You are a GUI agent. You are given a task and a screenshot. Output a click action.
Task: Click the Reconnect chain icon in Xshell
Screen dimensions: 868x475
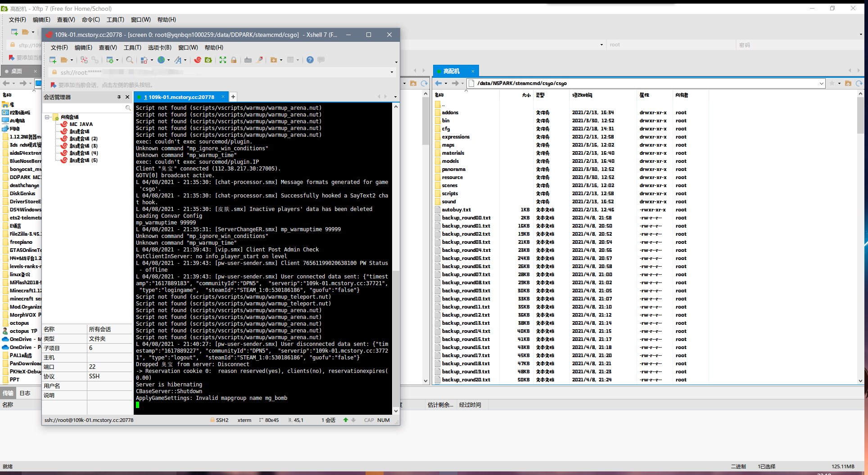pos(95,60)
